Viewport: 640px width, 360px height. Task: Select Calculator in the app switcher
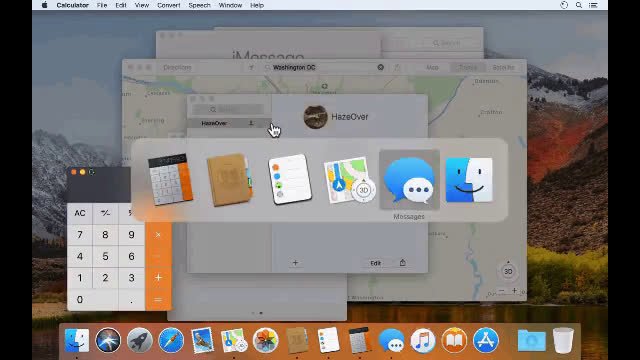click(171, 180)
